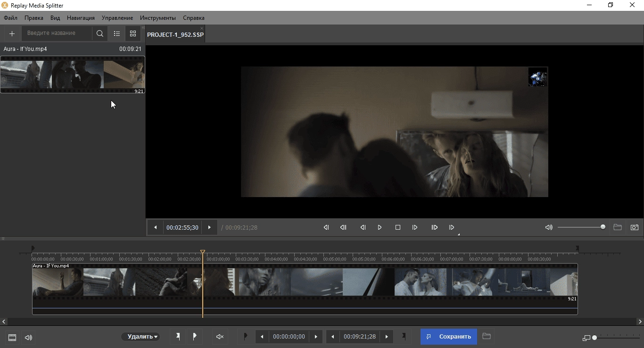
Task: Open the Файл menu
Action: pos(10,18)
